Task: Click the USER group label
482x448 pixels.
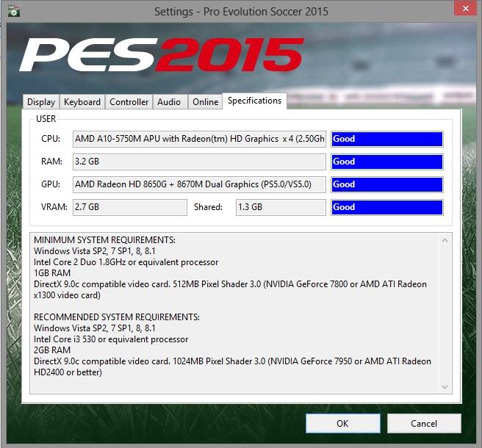Action: pos(46,118)
